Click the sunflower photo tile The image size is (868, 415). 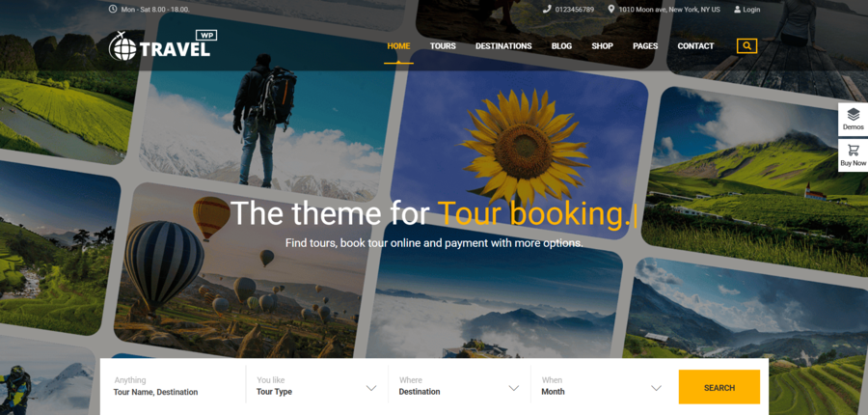pos(519,144)
